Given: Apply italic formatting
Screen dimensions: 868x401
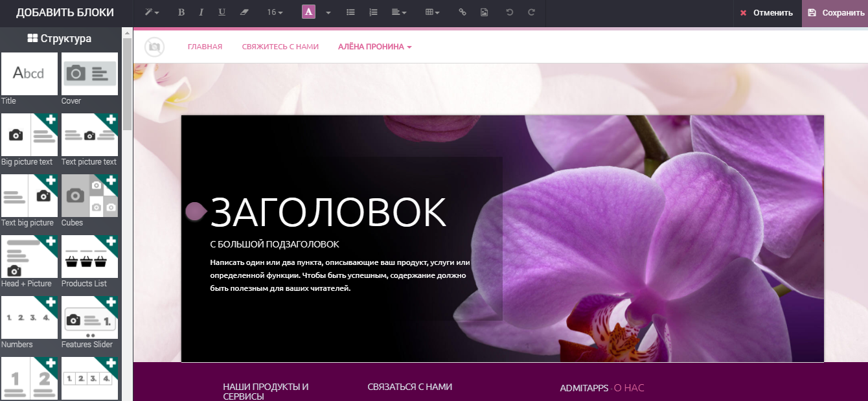Looking at the screenshot, I should [201, 12].
